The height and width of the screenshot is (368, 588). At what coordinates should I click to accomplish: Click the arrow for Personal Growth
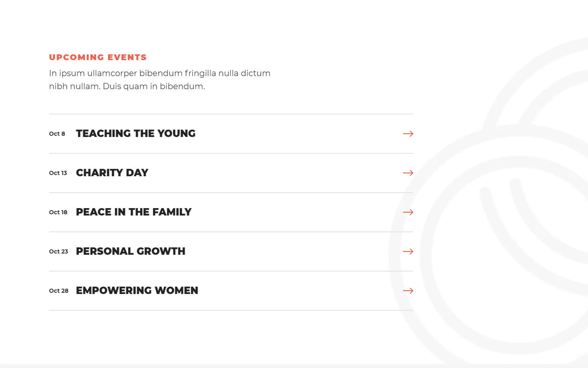coord(408,251)
